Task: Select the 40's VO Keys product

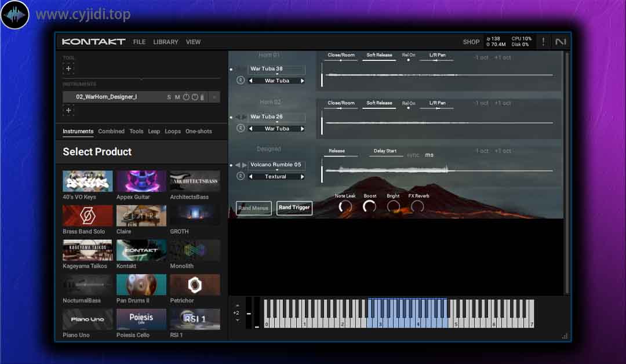Action: pos(88,185)
